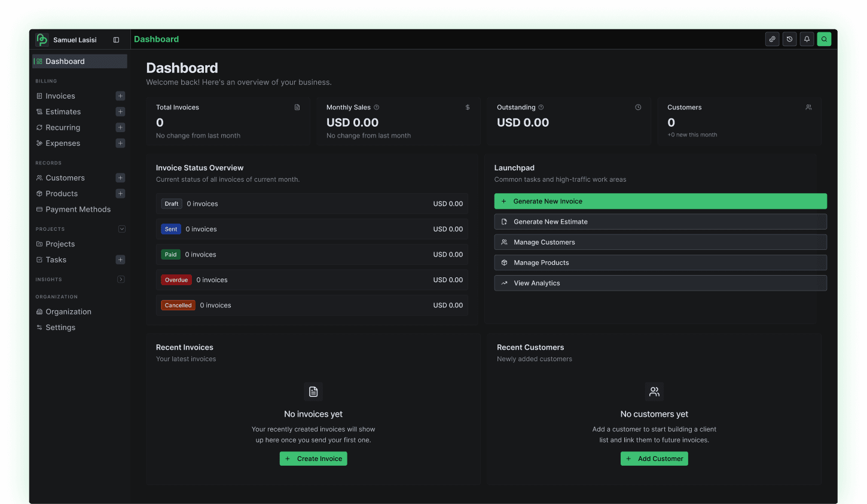Select the Overdue status badge
This screenshot has height=504, width=867.
(176, 280)
